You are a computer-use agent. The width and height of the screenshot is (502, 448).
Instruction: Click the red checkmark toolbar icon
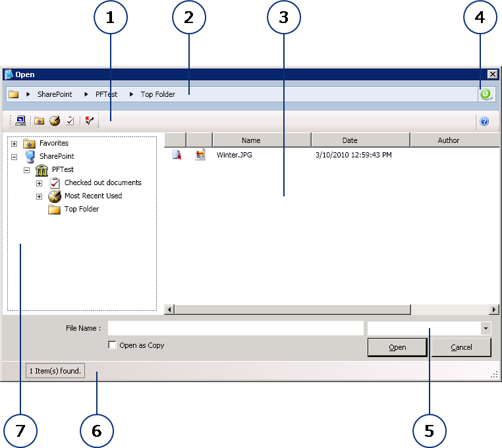(x=90, y=121)
